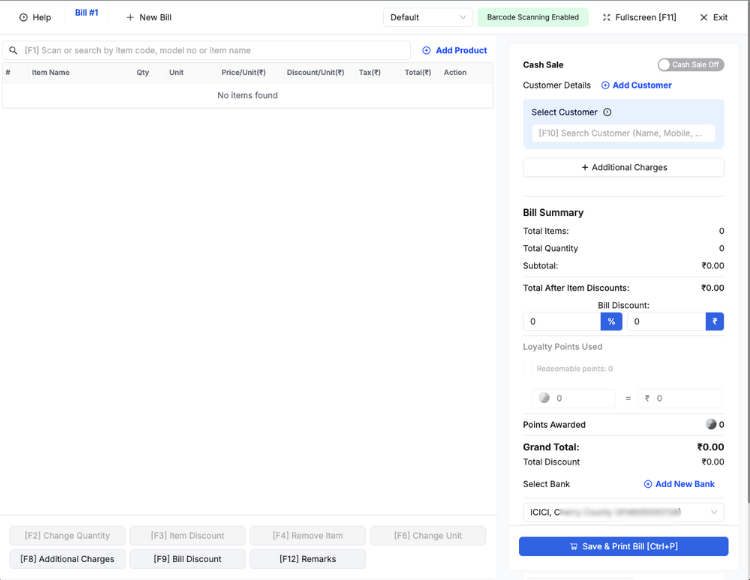Click the Exit cross icon

(x=704, y=17)
